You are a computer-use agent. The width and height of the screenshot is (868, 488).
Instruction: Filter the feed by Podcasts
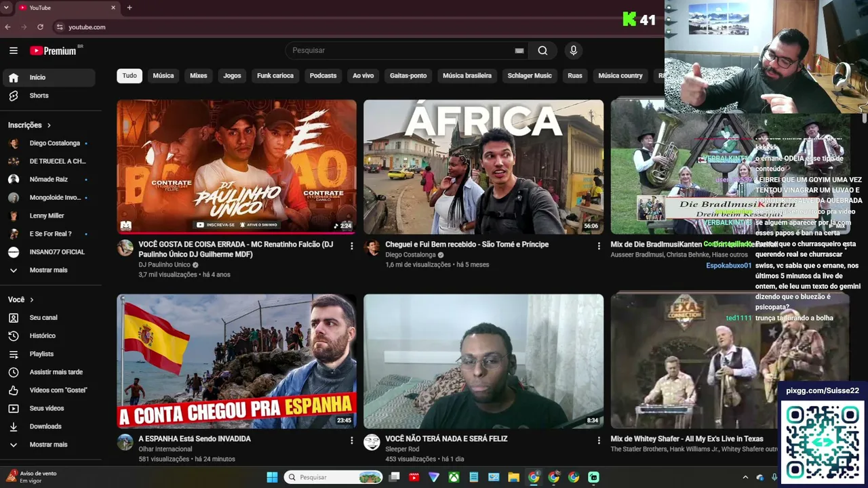(x=323, y=76)
